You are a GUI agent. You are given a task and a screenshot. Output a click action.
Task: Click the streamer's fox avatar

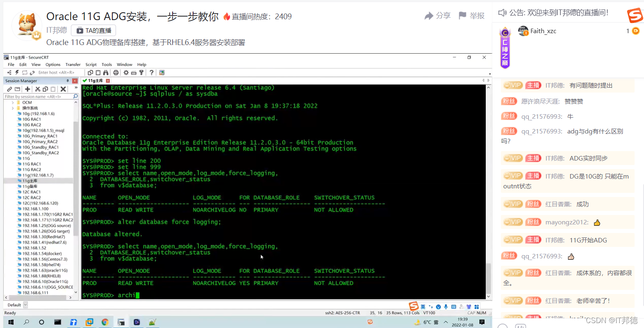click(x=27, y=25)
